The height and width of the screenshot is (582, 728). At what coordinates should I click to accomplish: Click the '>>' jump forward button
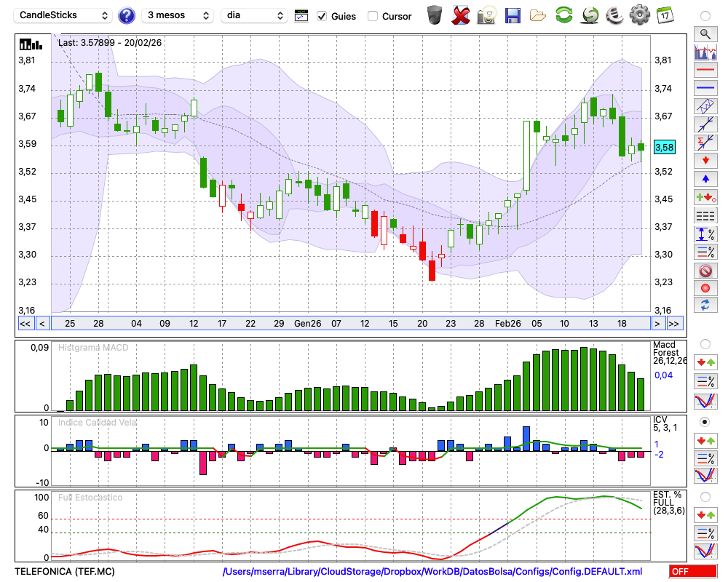tap(674, 323)
